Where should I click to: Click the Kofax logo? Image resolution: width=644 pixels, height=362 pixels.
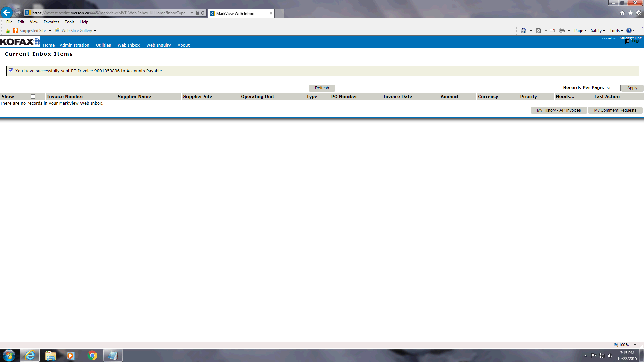20,42
